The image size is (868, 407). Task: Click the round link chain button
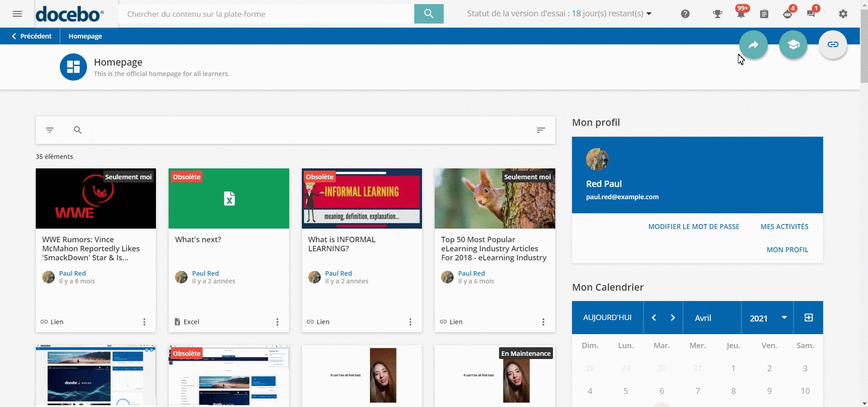coord(832,45)
